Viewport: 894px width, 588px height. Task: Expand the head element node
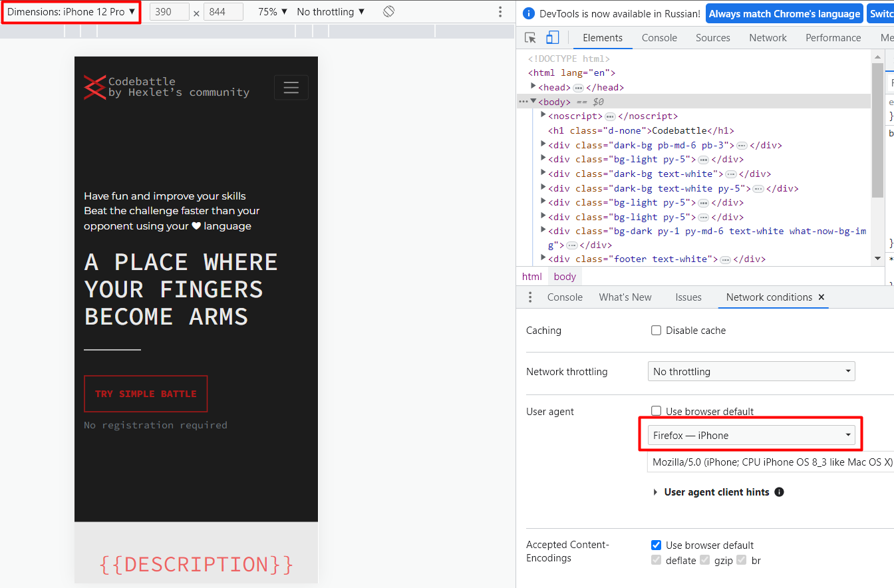(533, 86)
